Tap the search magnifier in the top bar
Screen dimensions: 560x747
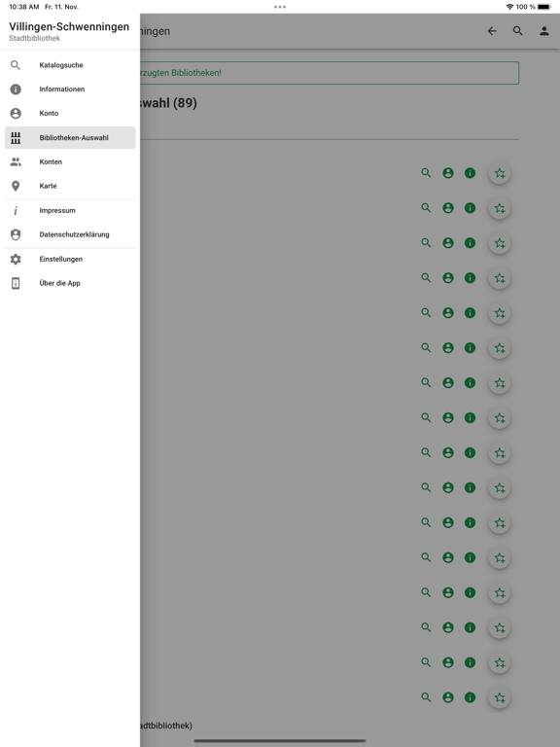pos(517,31)
